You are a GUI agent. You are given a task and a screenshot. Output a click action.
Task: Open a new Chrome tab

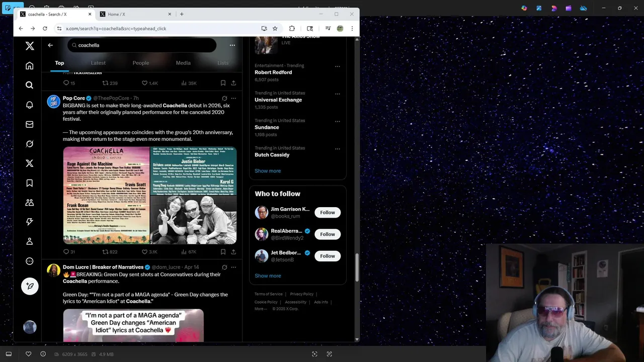[x=182, y=14]
